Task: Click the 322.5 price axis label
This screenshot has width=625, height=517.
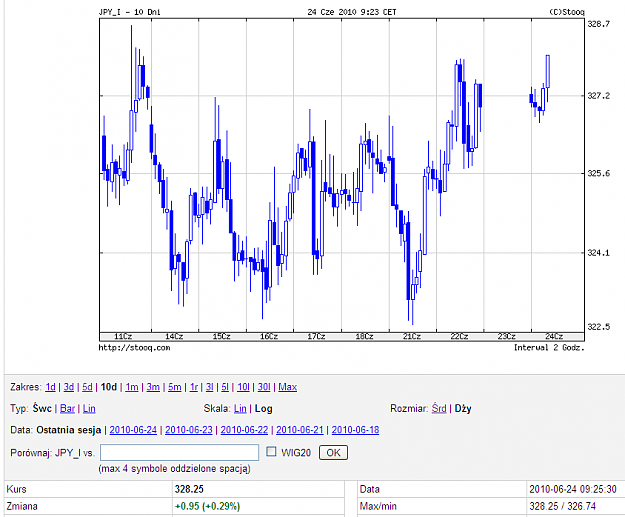Action: 598,327
